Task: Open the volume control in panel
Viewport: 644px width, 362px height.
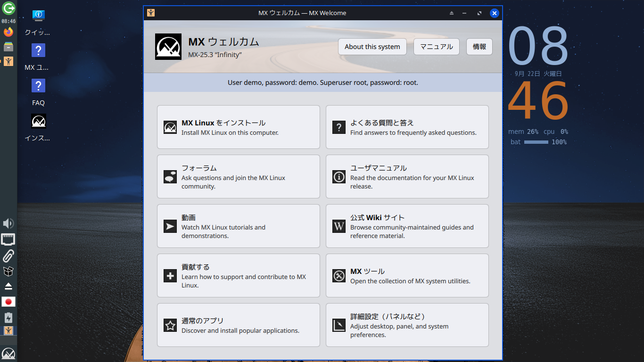Action: [x=8, y=223]
